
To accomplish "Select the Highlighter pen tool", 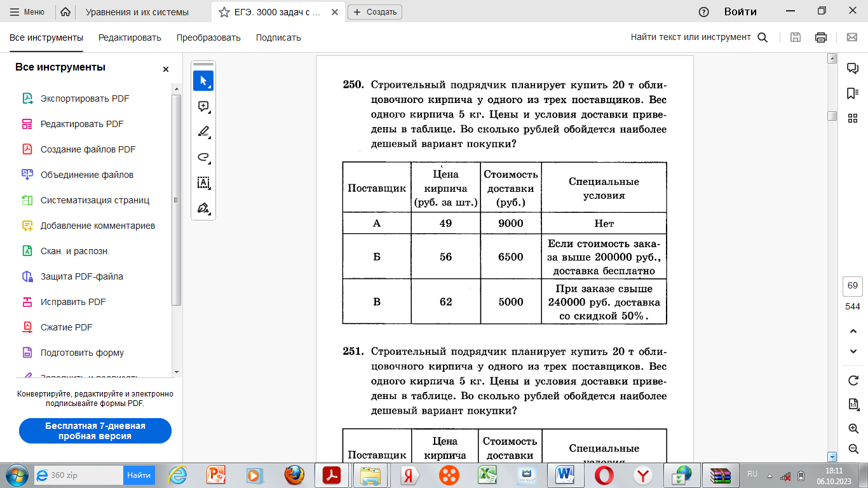I will (203, 132).
